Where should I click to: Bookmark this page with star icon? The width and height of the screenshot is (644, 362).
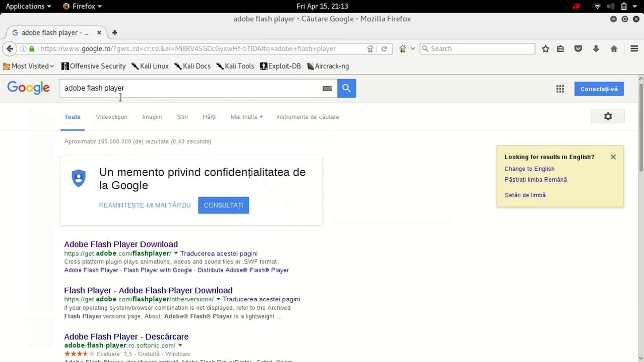[545, 49]
